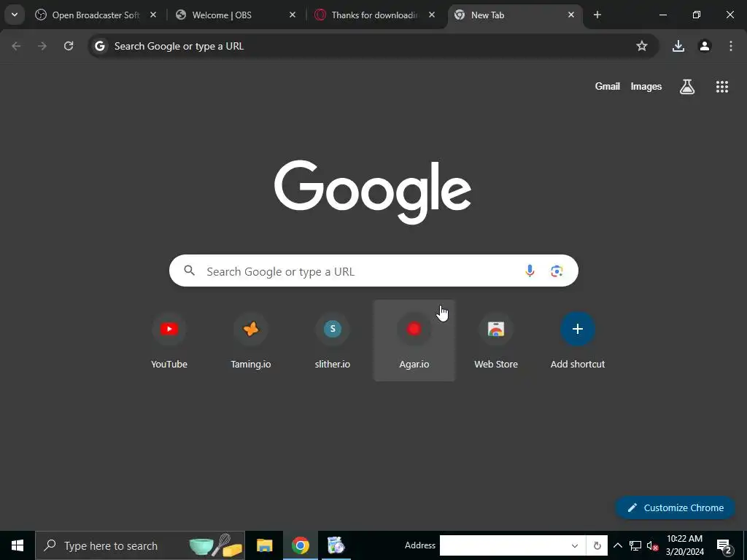Open the Taming.io shortcut

click(251, 341)
